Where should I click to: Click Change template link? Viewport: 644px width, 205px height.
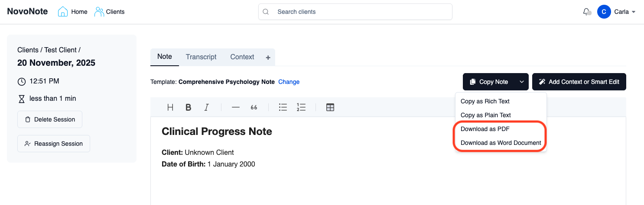pos(289,82)
